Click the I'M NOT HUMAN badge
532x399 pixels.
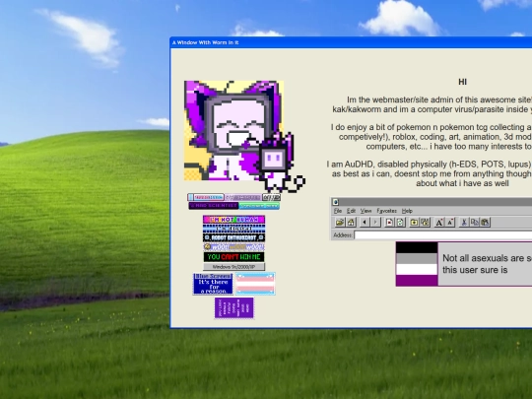coord(233,220)
